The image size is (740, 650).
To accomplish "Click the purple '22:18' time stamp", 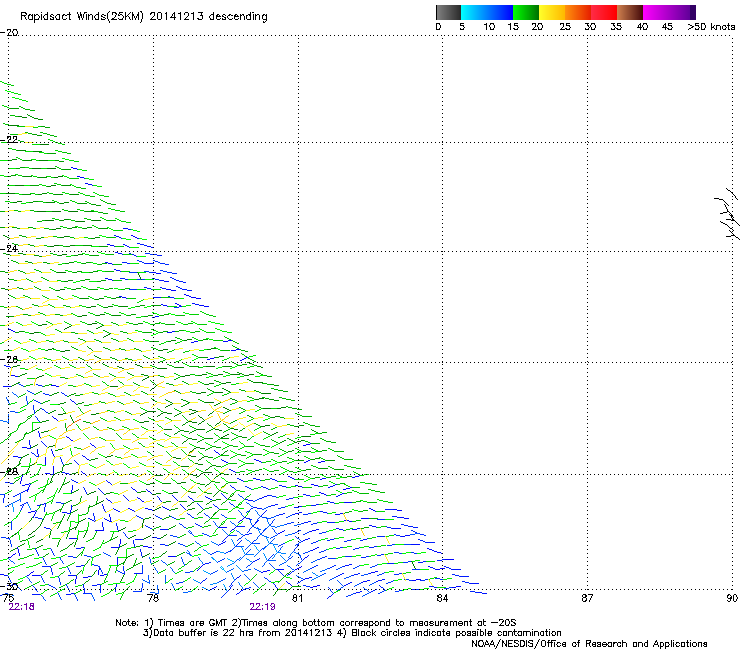I will coord(21,607).
